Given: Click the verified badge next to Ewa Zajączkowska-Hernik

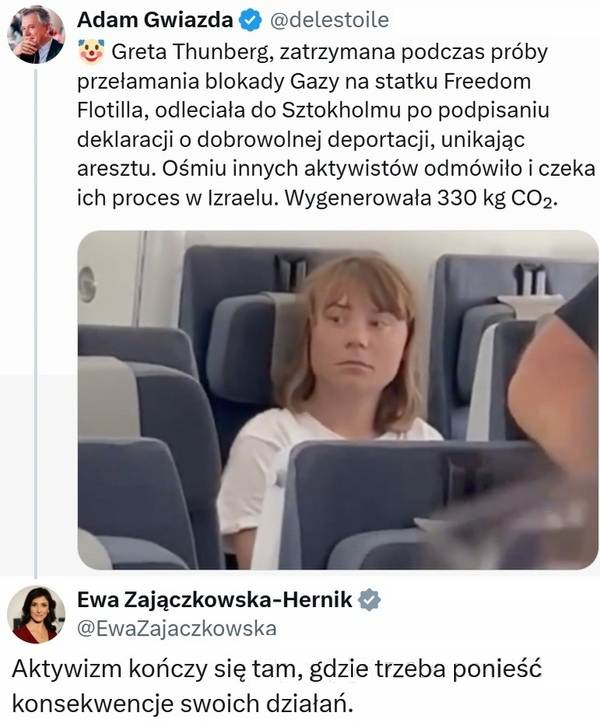Looking at the screenshot, I should pos(370,600).
